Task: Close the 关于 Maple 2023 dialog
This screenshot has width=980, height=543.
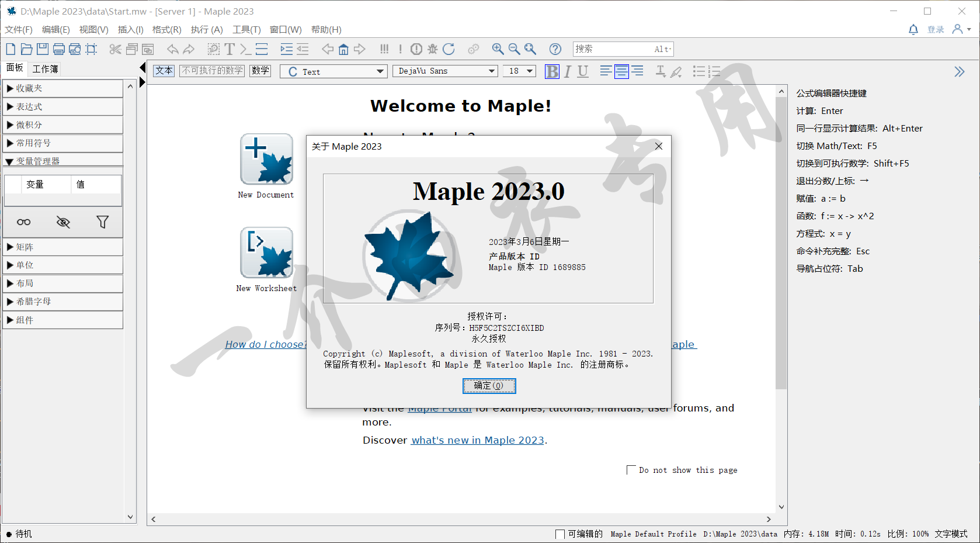Action: point(658,146)
